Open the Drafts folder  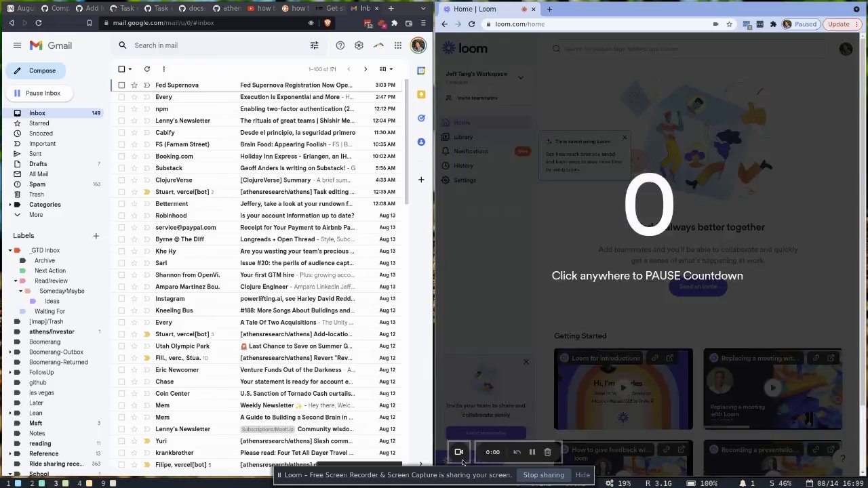[38, 164]
